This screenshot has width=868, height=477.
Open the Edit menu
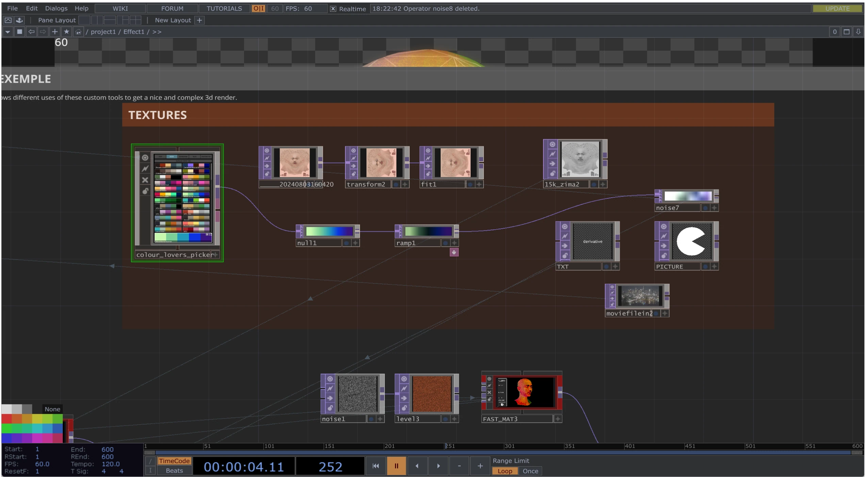[32, 8]
